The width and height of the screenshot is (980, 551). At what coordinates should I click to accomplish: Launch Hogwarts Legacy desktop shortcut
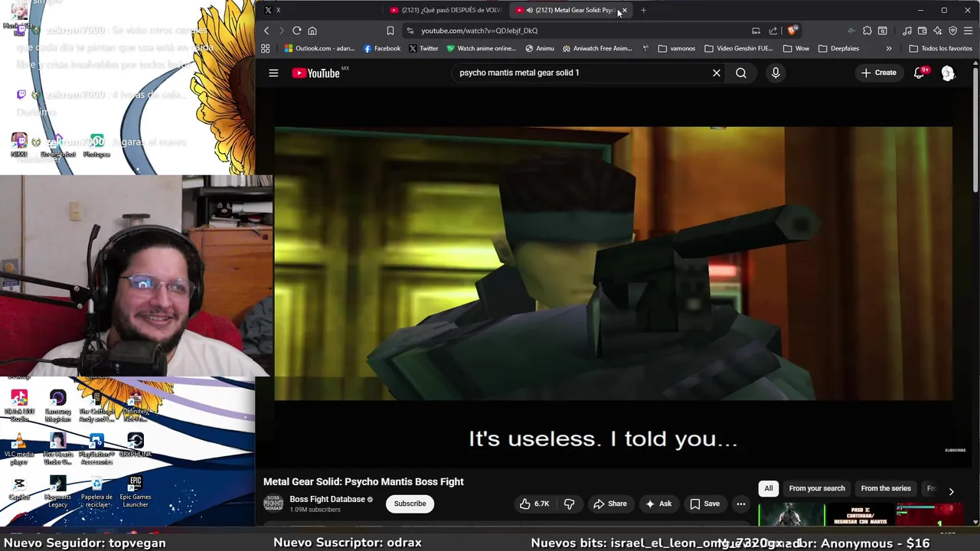tap(57, 492)
